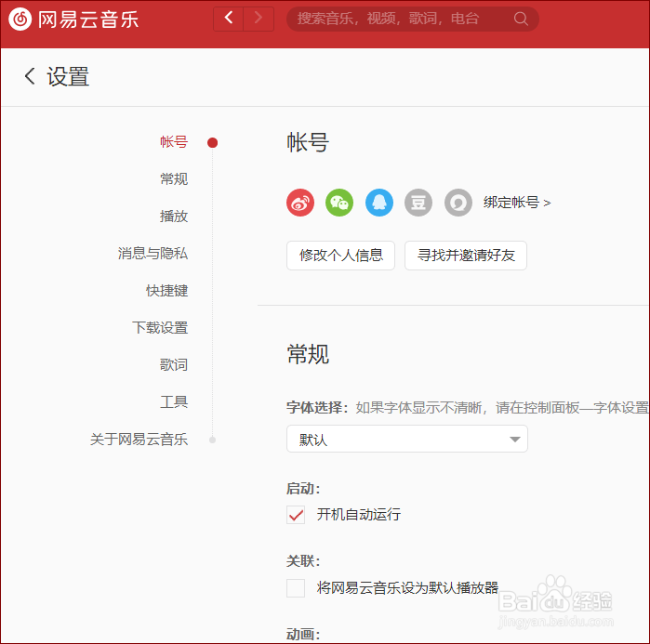Bind the grey NetEase account icon
The image size is (650, 644).
[458, 203]
